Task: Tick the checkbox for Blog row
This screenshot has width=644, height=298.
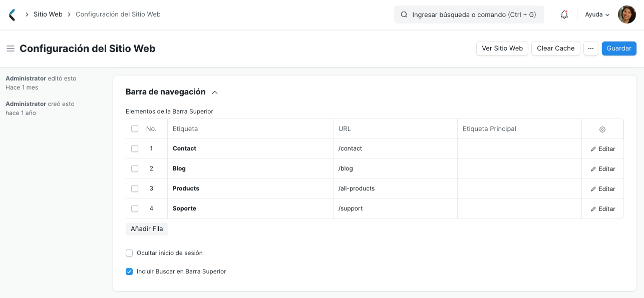Action: click(135, 168)
